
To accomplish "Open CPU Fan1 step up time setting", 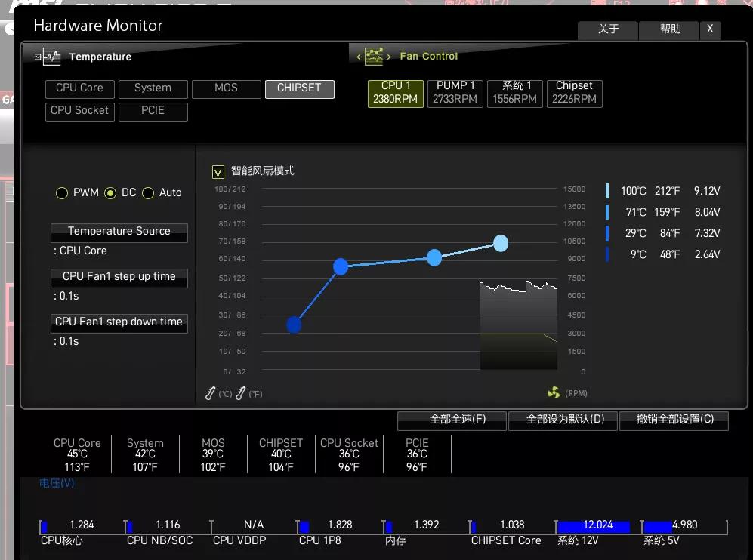I will [x=119, y=277].
